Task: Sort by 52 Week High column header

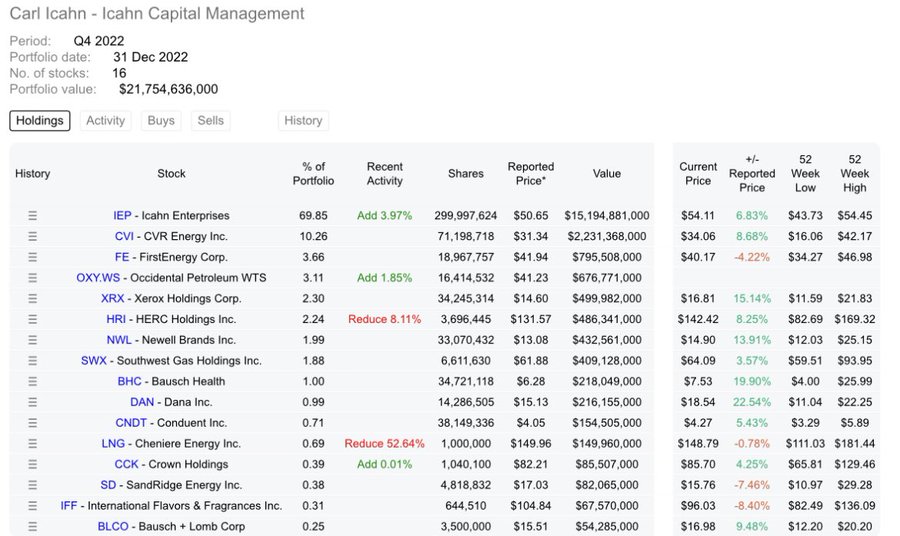Action: point(855,173)
